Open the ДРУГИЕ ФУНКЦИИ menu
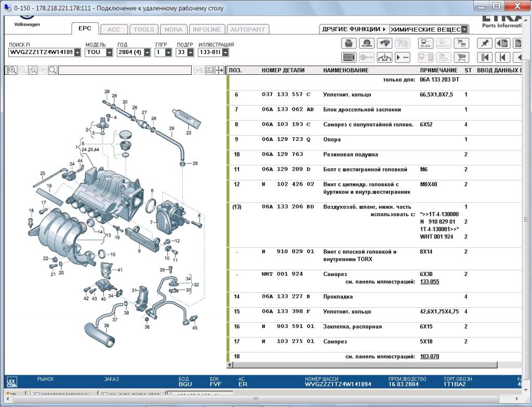The height and width of the screenshot is (407, 532). [x=354, y=29]
